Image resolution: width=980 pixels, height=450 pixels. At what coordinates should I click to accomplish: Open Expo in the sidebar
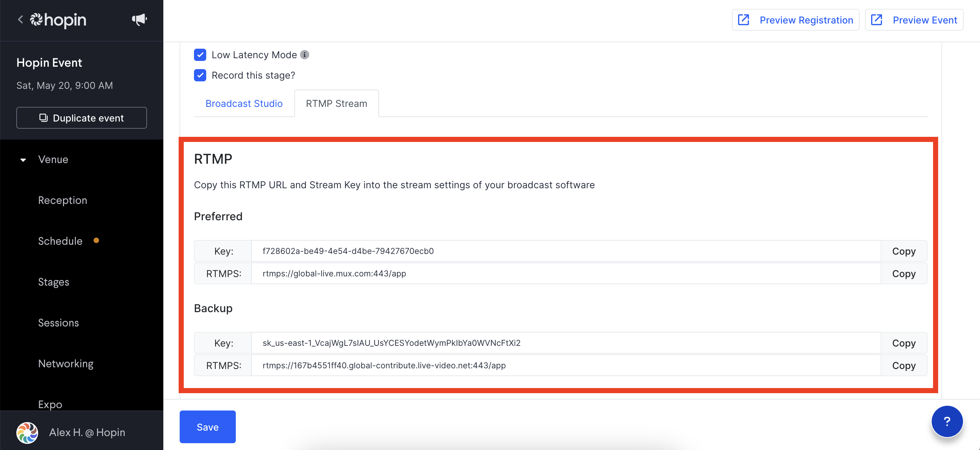[x=50, y=404]
